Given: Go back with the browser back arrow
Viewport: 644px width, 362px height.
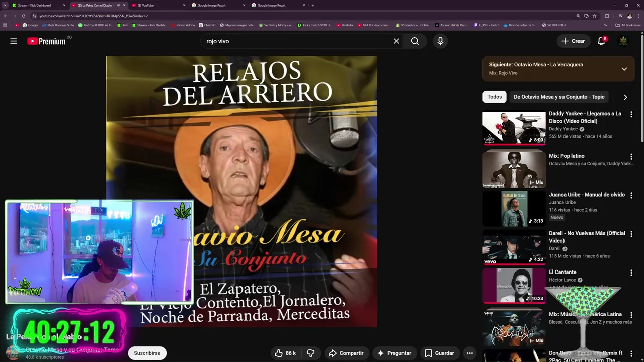Looking at the screenshot, I should tap(6, 16).
